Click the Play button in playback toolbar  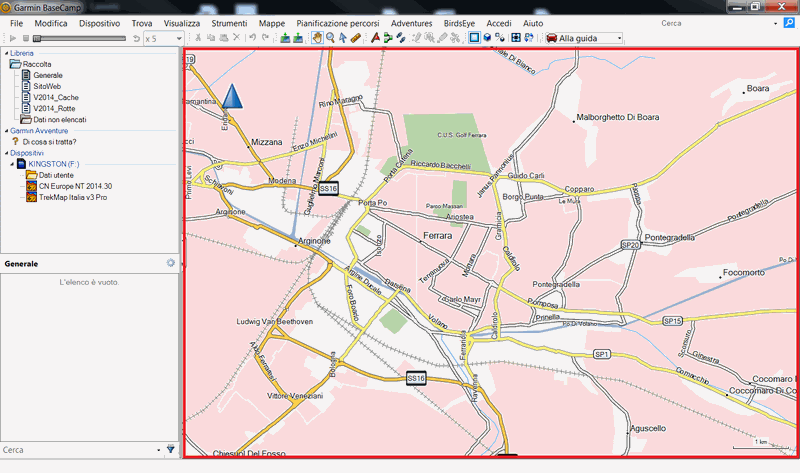(13, 38)
